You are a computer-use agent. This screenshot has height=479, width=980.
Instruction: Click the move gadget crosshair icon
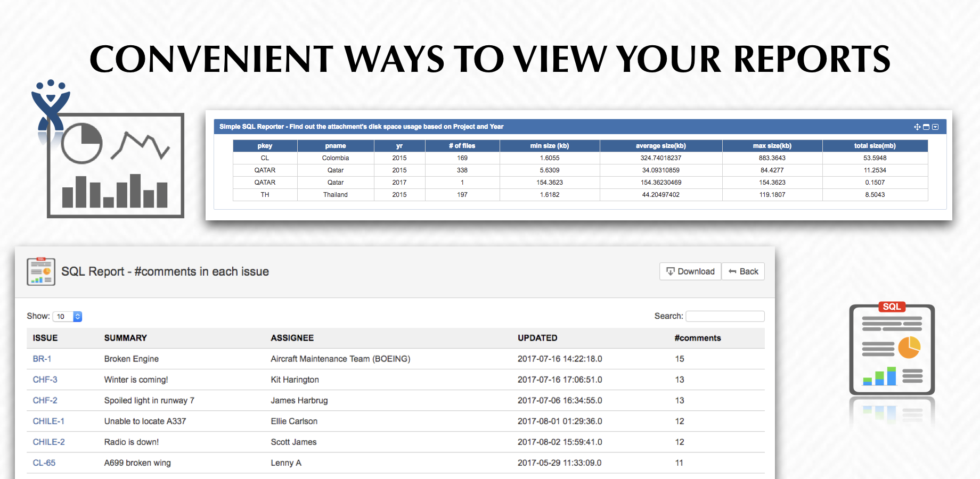click(x=917, y=127)
